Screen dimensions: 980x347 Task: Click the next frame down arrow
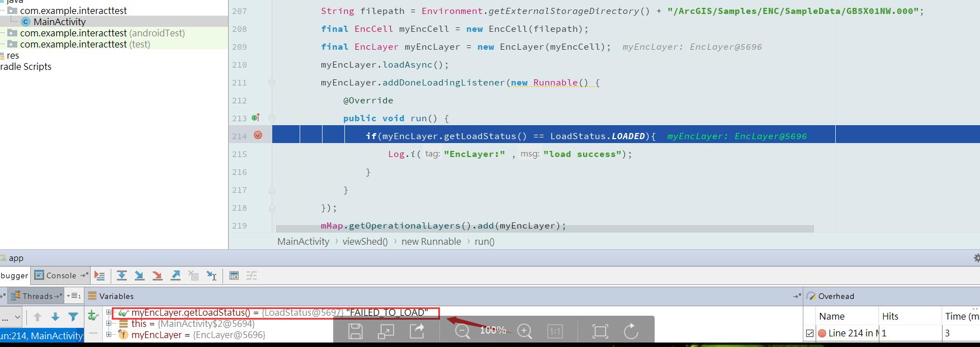pyautogui.click(x=55, y=317)
